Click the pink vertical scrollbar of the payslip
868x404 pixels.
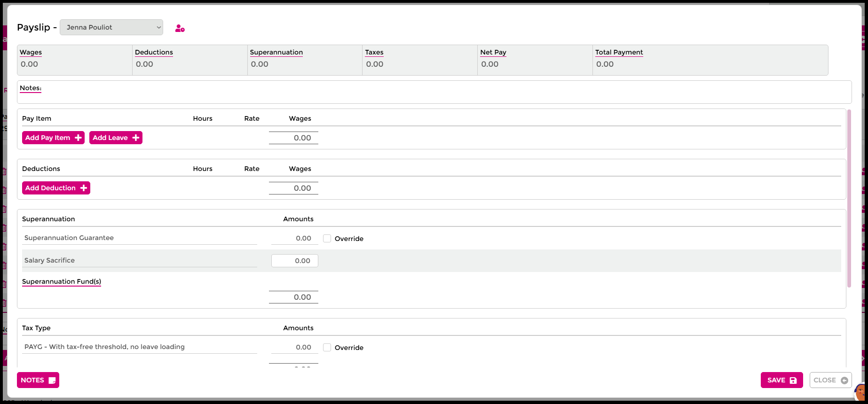[849, 197]
